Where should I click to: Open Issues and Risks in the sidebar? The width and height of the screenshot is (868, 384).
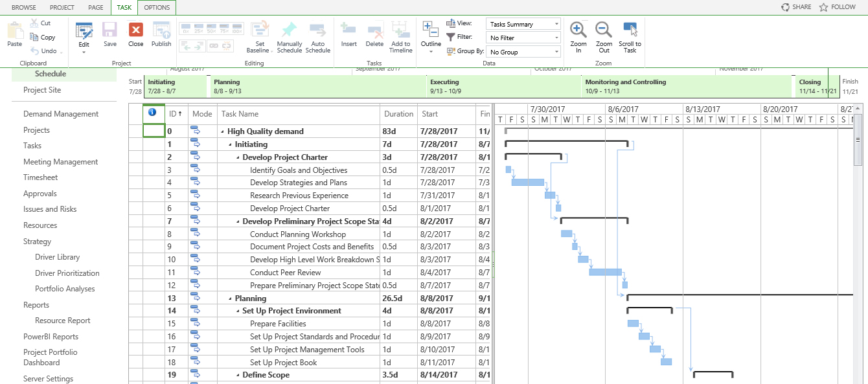pos(50,209)
